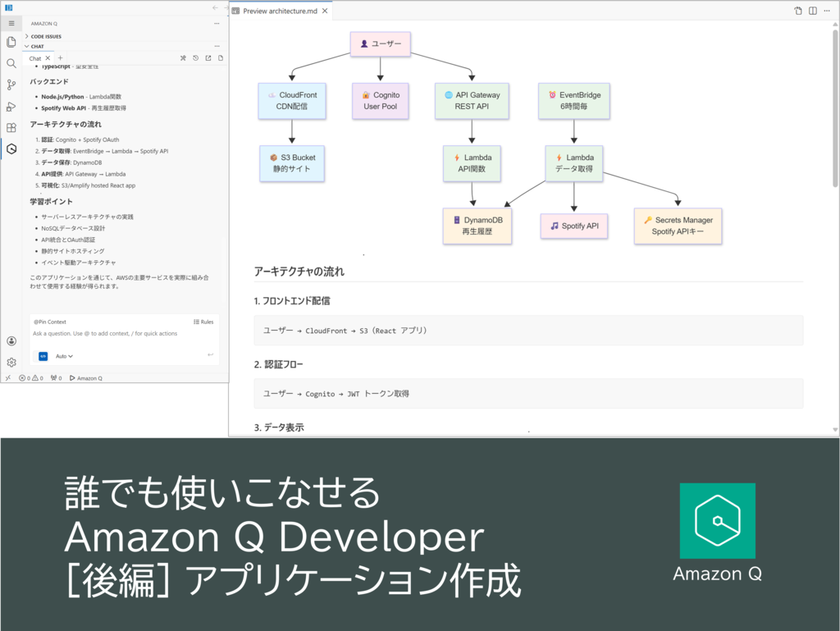
Task: Open the Manage gear settings icon
Action: [11, 362]
